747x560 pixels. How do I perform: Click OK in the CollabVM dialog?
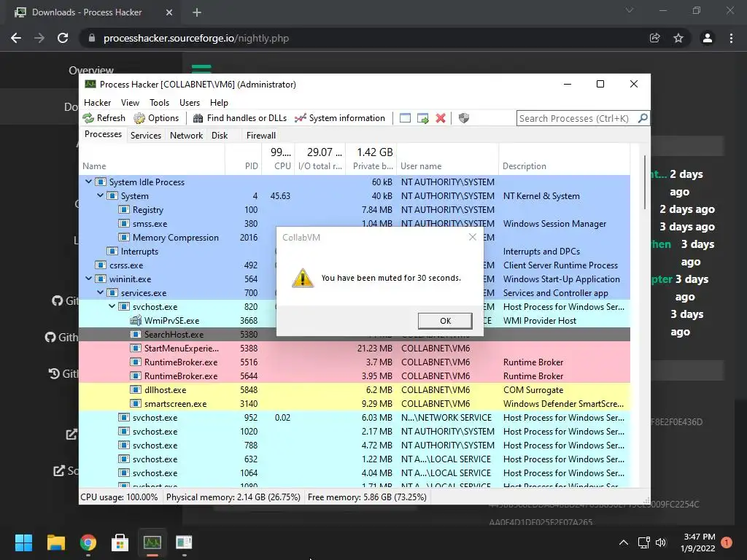445,321
